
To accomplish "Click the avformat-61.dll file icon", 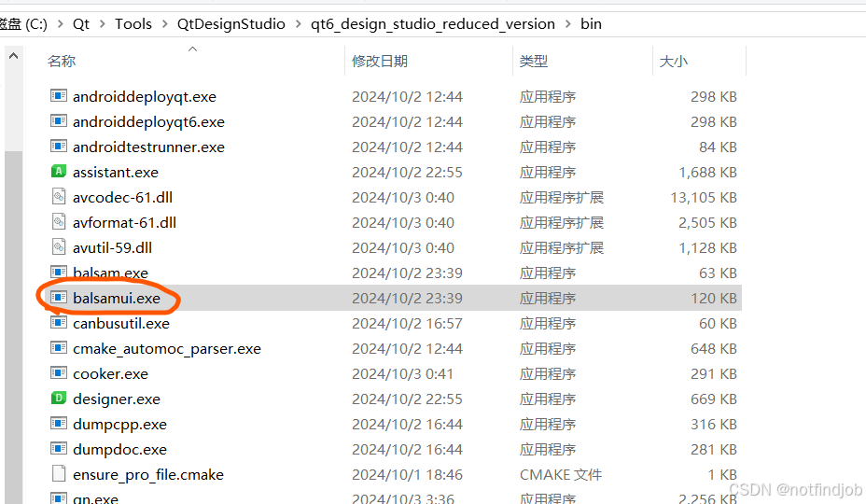I will click(59, 222).
